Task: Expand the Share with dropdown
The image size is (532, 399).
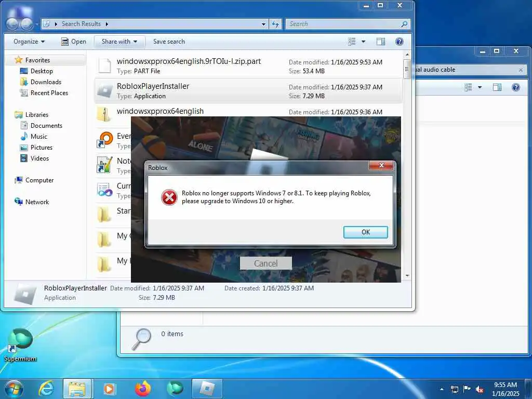Action: 119,42
